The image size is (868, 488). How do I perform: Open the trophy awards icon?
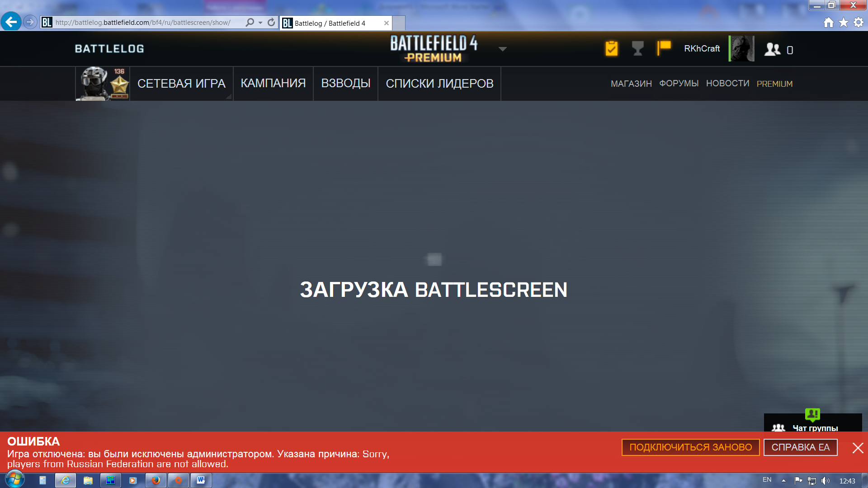coord(637,48)
